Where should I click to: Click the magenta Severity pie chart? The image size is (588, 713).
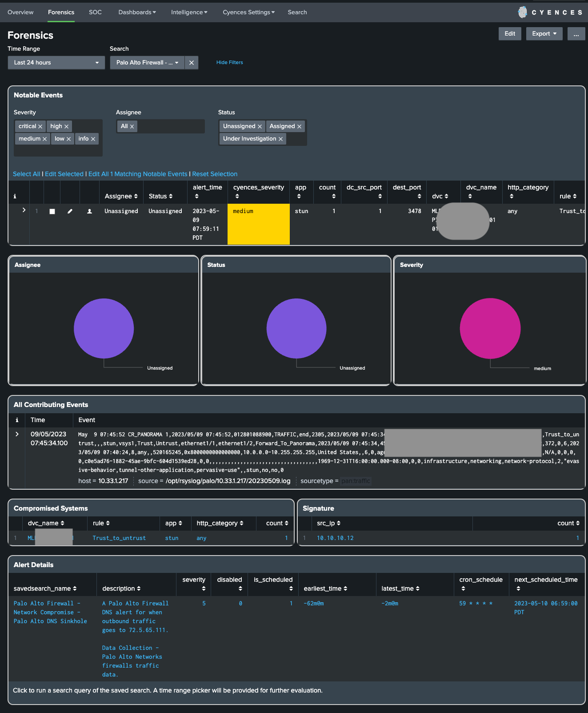click(490, 328)
